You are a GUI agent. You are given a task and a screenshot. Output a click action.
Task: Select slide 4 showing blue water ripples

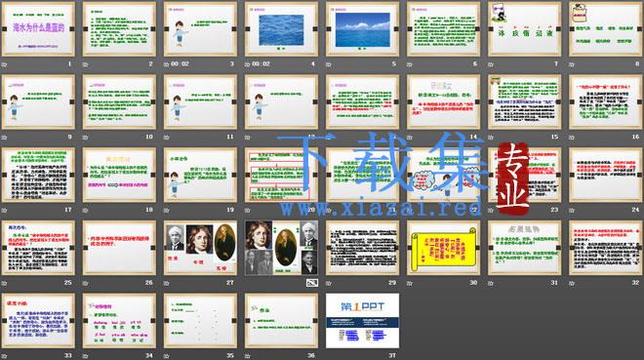click(281, 29)
